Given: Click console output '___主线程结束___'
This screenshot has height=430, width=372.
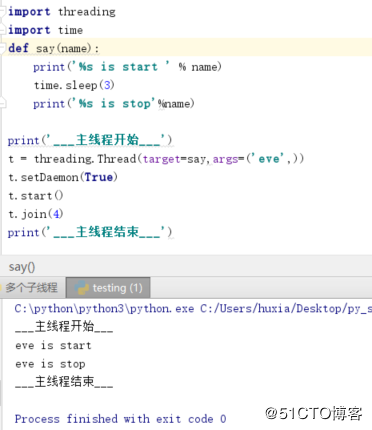Looking at the screenshot, I should tap(64, 382).
